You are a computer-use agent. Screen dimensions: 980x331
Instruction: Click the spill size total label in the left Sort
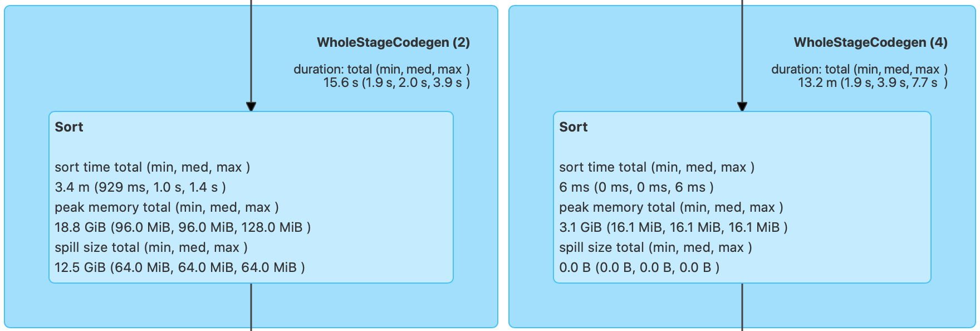click(151, 247)
